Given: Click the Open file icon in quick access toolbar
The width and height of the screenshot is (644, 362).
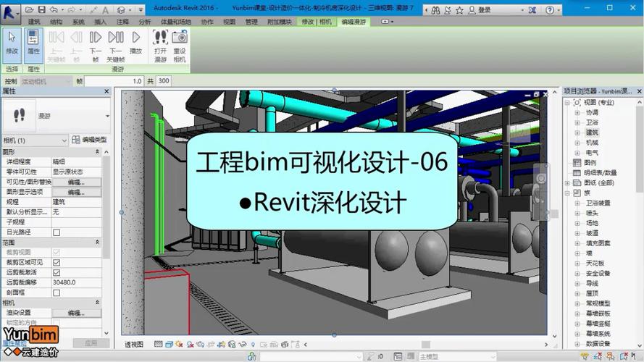Looking at the screenshot, I should [x=29, y=9].
